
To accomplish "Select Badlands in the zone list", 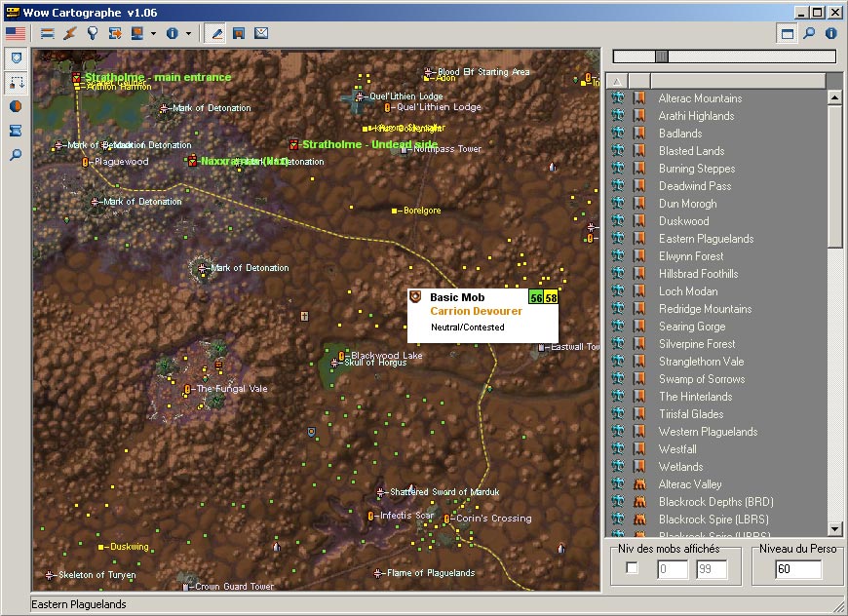I will coord(680,134).
